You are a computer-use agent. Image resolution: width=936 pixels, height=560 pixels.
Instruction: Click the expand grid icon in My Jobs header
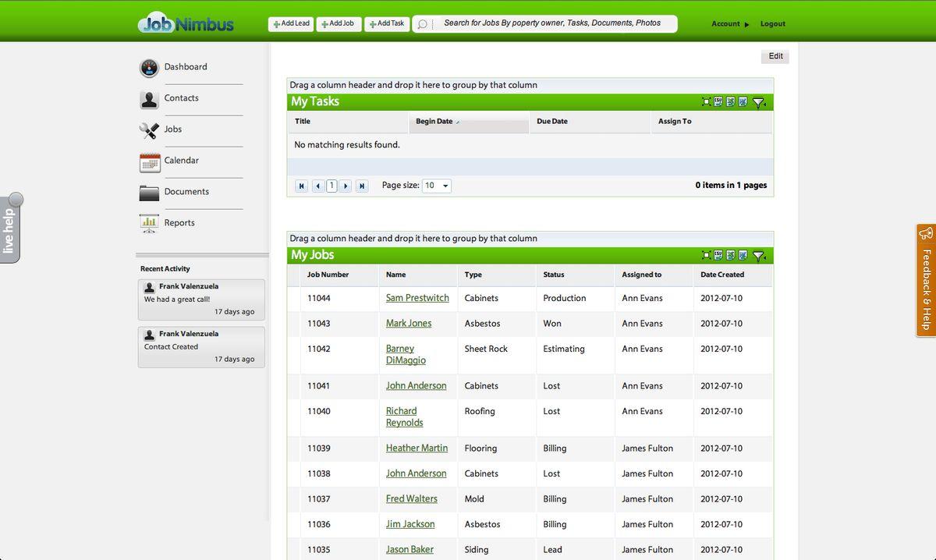[x=706, y=255]
